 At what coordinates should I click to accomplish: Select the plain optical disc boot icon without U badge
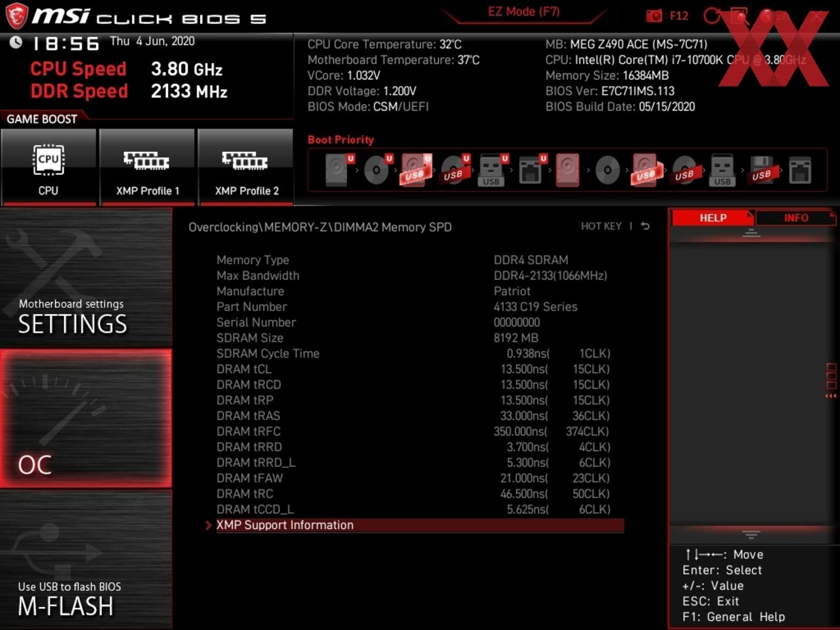click(x=607, y=170)
